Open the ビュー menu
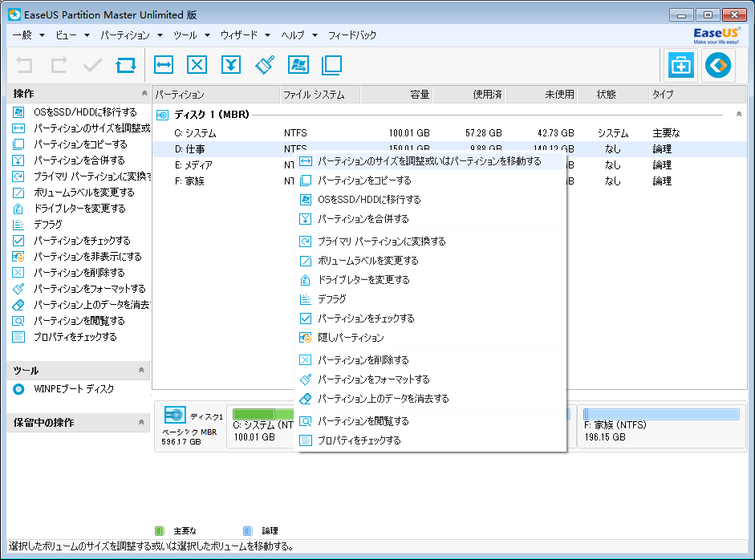The height and width of the screenshot is (560, 755). coord(72,35)
